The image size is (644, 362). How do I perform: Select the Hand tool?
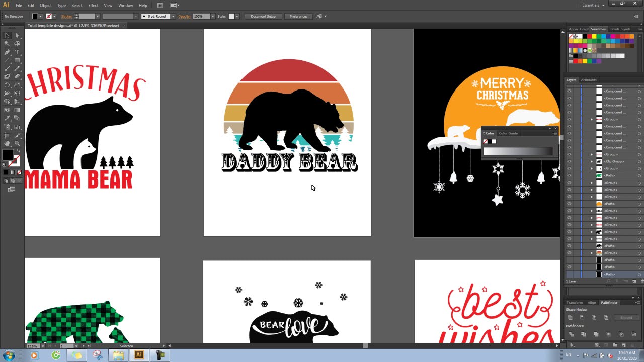coord(7,143)
